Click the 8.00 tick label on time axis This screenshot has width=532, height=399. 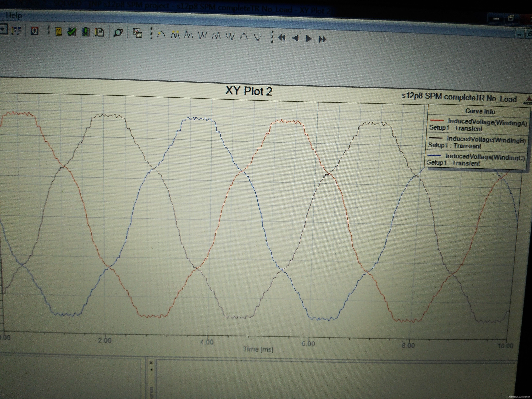click(x=408, y=345)
